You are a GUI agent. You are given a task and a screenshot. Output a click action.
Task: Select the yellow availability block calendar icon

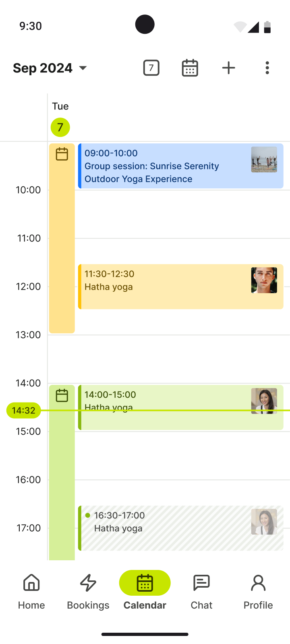pos(62,154)
